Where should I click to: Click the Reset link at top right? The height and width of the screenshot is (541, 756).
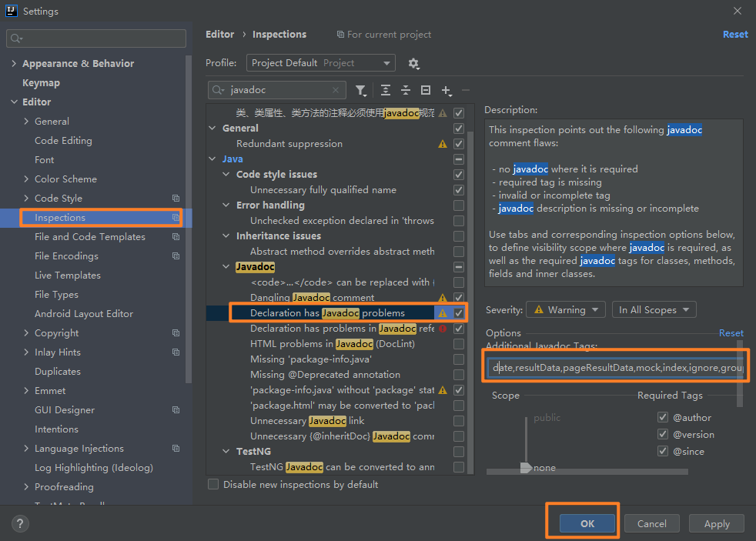point(734,35)
